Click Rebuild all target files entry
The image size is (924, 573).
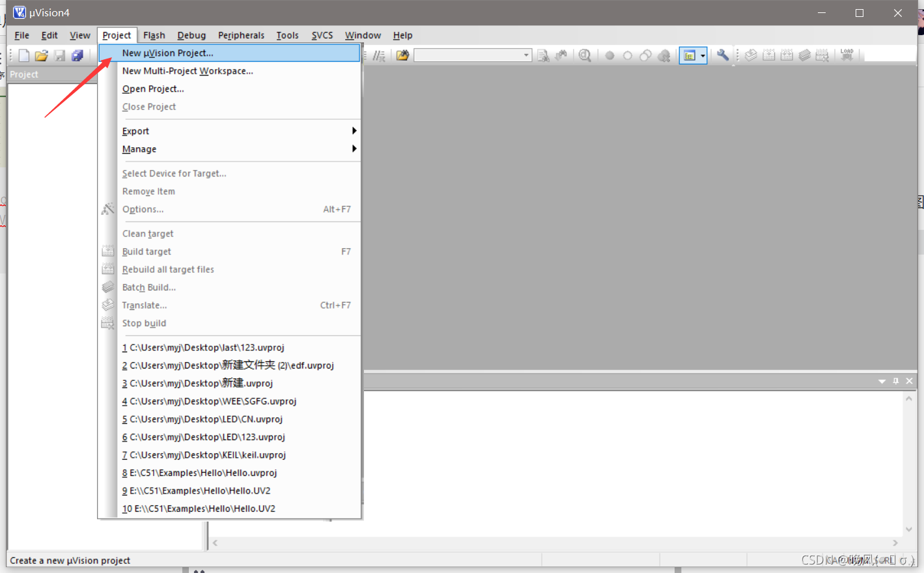229,270
